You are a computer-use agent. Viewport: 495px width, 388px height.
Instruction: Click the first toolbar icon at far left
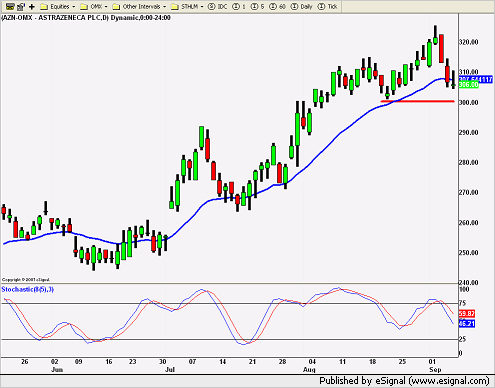(10, 6)
